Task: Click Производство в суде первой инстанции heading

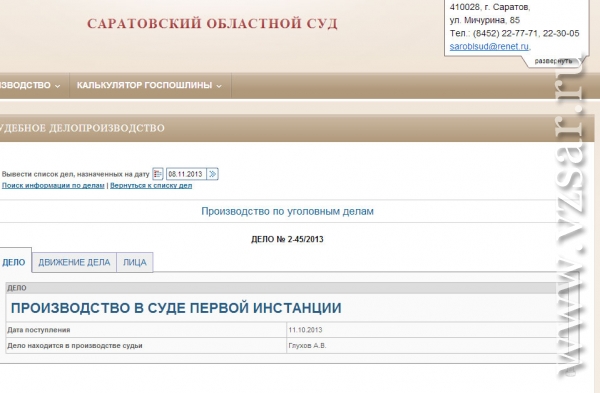Action: [176, 308]
